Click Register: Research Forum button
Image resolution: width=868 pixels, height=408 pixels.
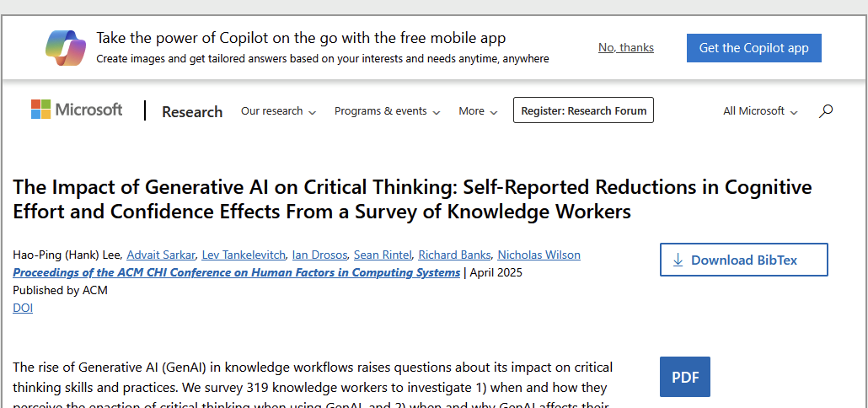tap(583, 110)
